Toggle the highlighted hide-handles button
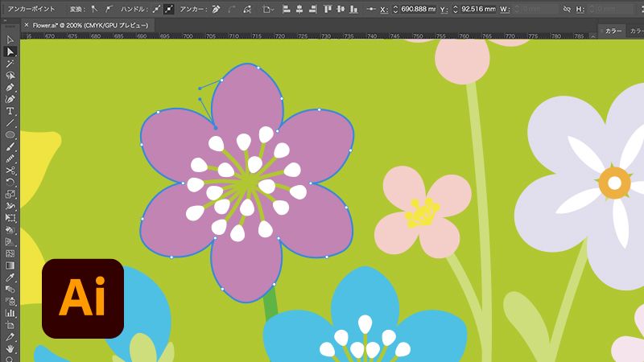 coord(169,9)
